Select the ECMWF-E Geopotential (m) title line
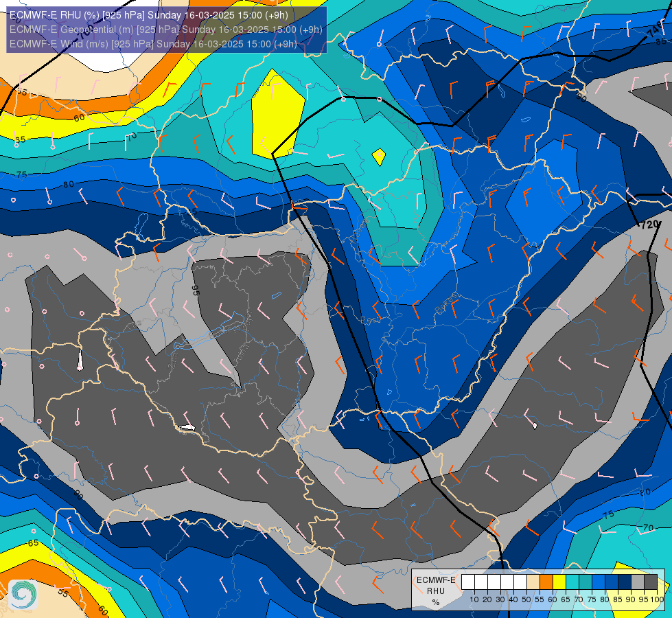672x618 pixels. [x=166, y=30]
